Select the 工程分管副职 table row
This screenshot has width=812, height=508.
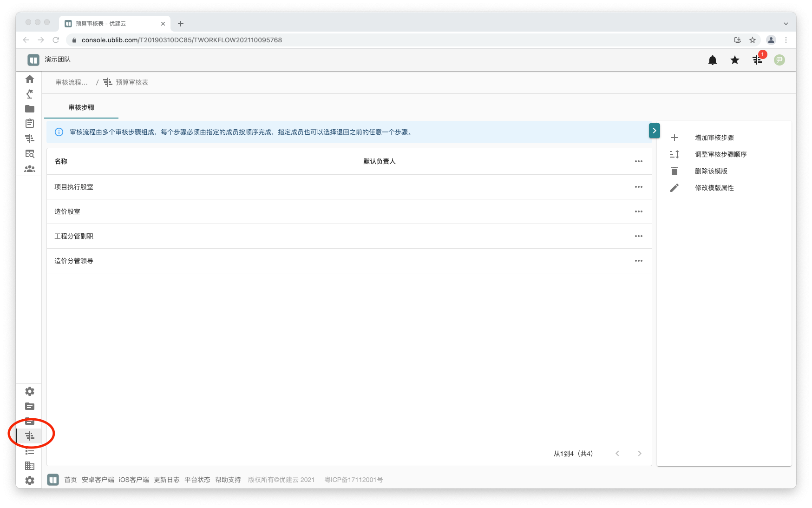[74, 236]
